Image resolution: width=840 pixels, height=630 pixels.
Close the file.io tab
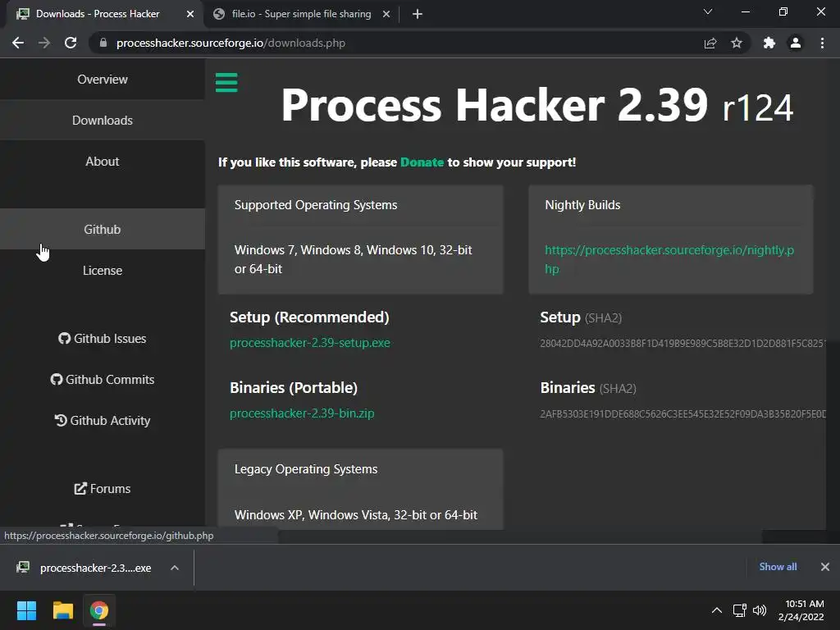click(x=386, y=14)
